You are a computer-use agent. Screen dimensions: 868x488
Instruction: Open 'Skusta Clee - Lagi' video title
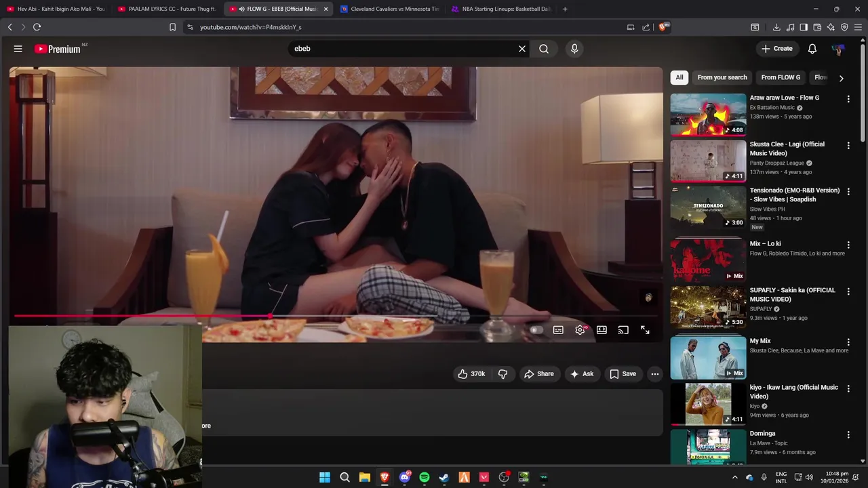(x=787, y=148)
